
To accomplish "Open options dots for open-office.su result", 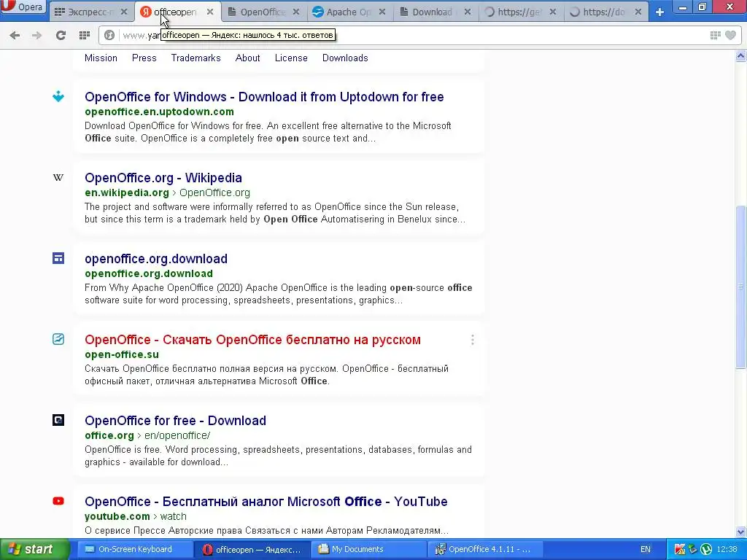I will click(x=472, y=340).
